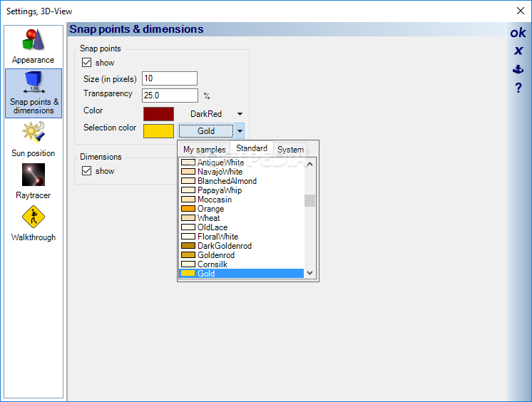
Task: Choose Goldenrod from the color list
Action: pos(241,255)
